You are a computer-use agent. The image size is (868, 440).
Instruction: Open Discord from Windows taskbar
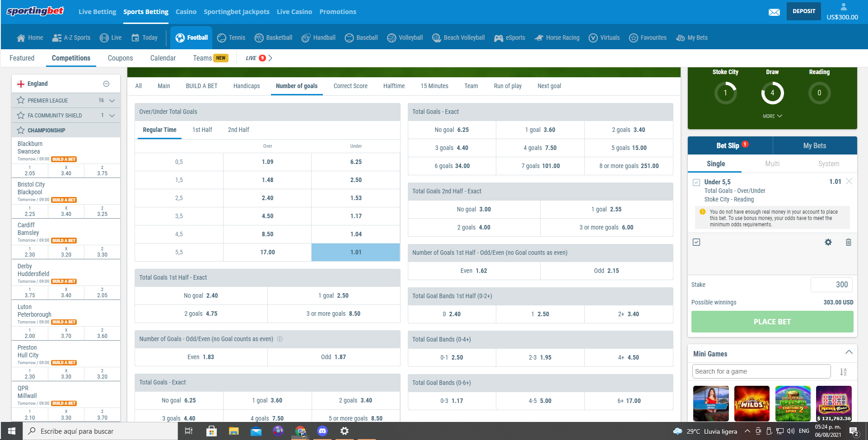click(x=322, y=431)
